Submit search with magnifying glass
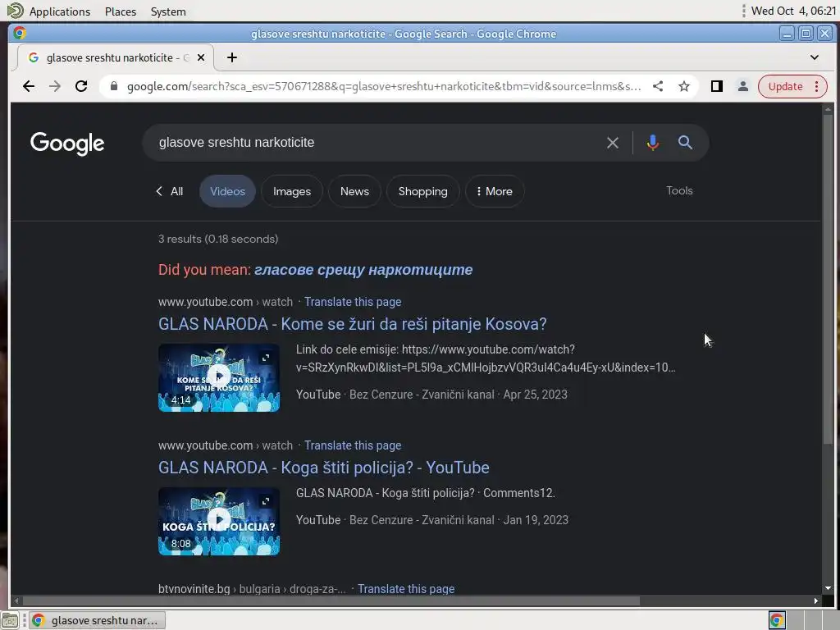Viewport: 840px width, 630px height. (685, 143)
